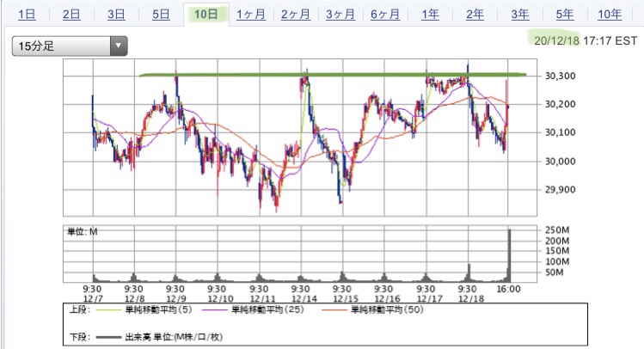Screen dimensions: 644x349
Task: Click the 250M volume axis label
Action: click(557, 230)
